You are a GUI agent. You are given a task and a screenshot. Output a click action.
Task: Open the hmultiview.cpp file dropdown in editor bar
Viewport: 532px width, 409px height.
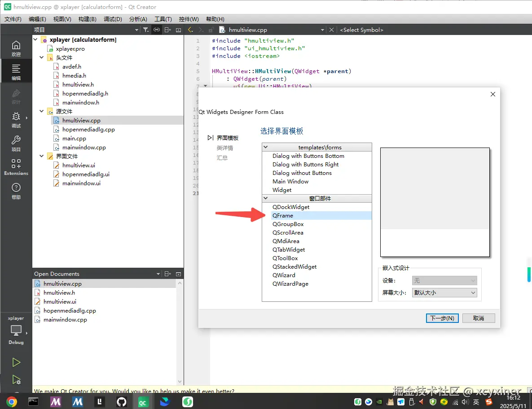click(x=322, y=30)
